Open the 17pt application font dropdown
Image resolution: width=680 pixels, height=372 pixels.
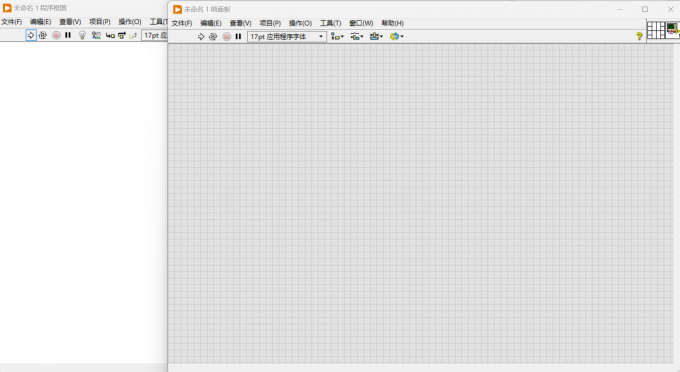tap(287, 37)
